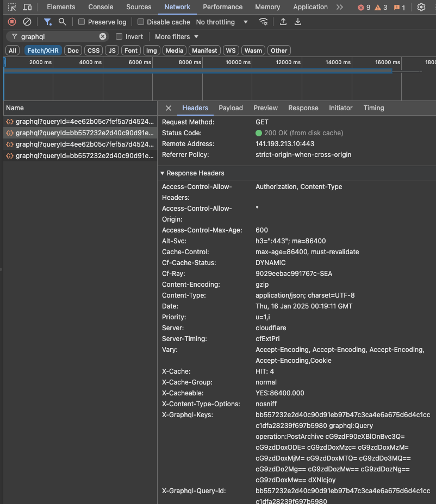
Task: Open the Preview tab
Action: (x=265, y=108)
